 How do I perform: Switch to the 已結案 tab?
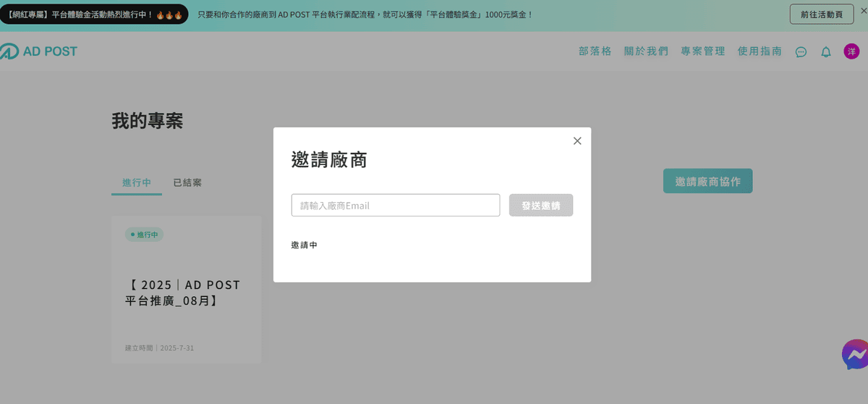pos(187,182)
